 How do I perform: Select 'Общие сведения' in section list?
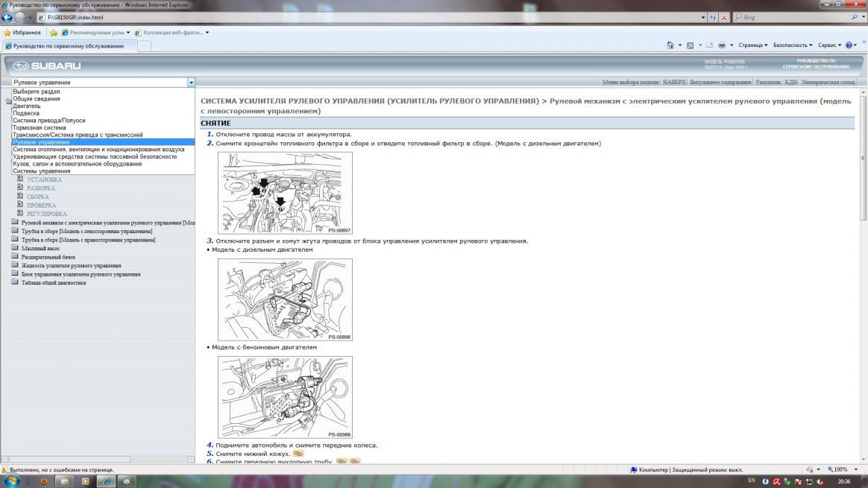(x=103, y=98)
